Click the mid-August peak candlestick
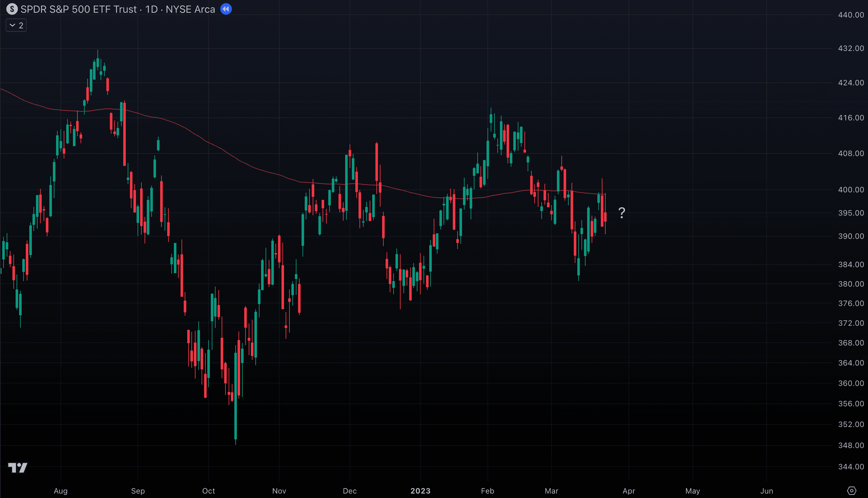Screen dimensions: 868x498 [98, 63]
